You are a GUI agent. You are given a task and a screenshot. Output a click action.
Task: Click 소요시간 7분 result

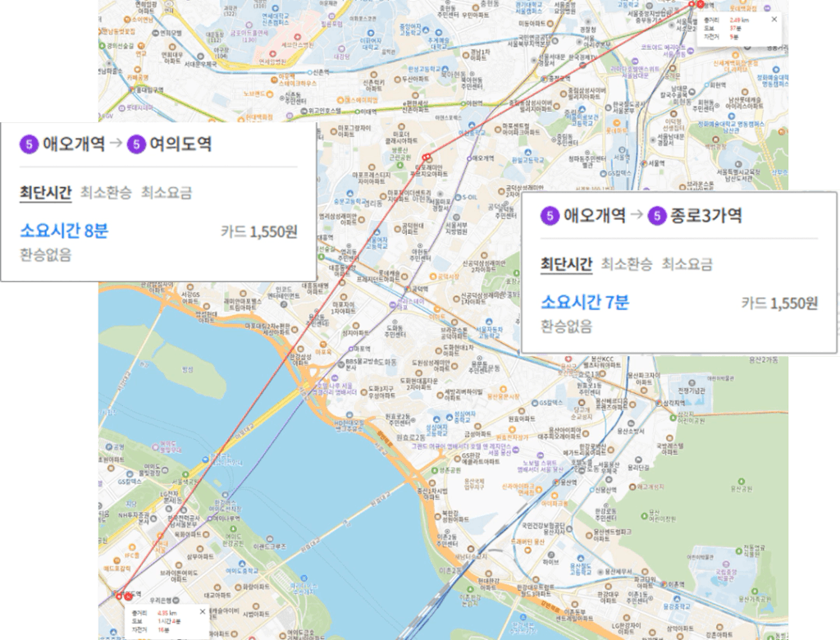pyautogui.click(x=585, y=302)
